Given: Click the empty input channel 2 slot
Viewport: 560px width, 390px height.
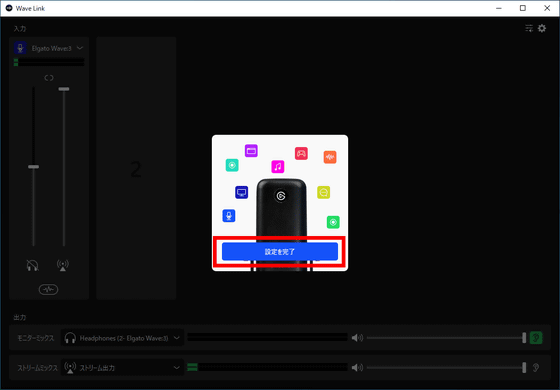Looking at the screenshot, I should tap(136, 168).
